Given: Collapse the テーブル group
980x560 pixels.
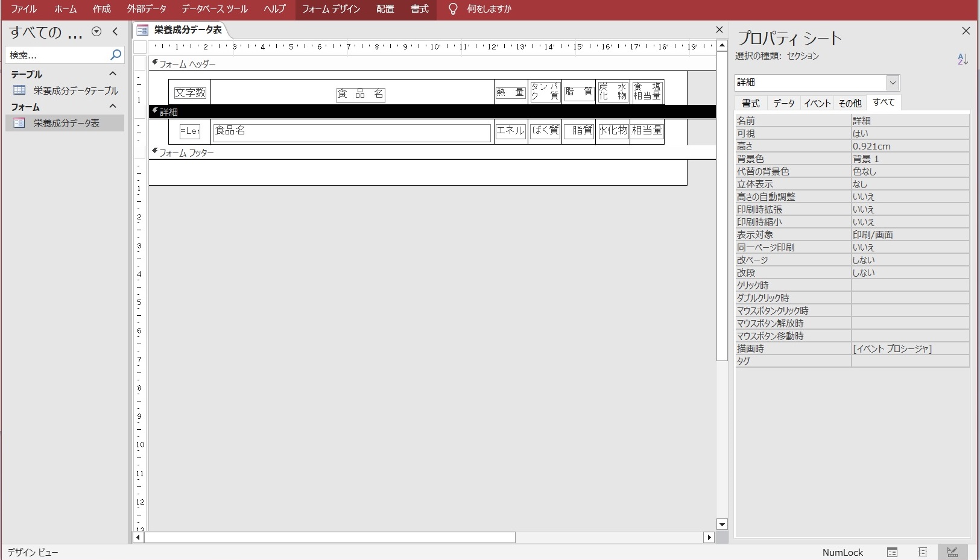Looking at the screenshot, I should [113, 74].
